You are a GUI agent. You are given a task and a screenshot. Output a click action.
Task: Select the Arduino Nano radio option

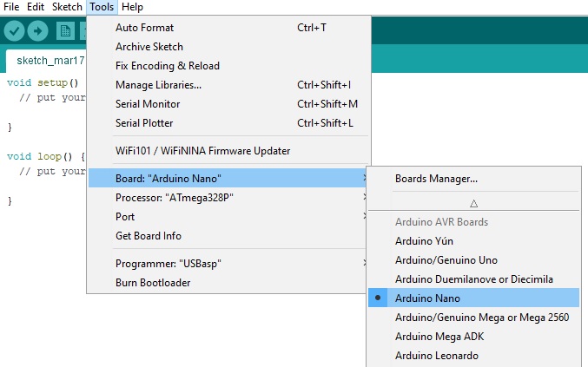click(427, 298)
